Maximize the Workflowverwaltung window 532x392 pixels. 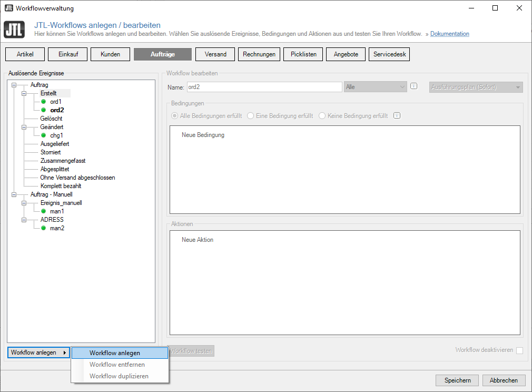click(495, 8)
